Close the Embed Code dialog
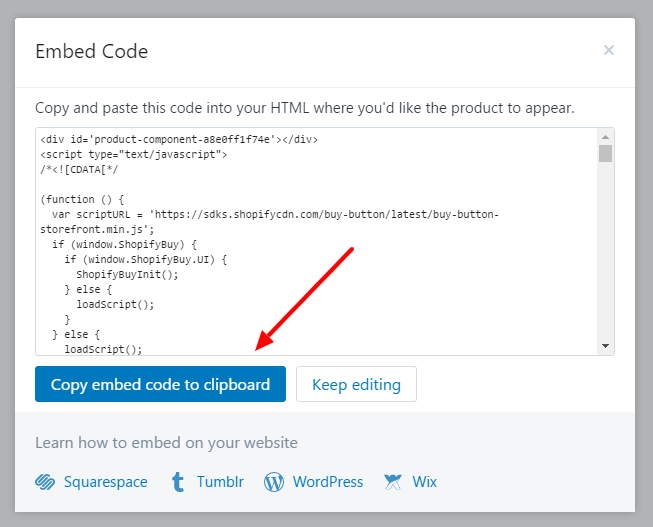Image resolution: width=653 pixels, height=527 pixels. coord(608,50)
